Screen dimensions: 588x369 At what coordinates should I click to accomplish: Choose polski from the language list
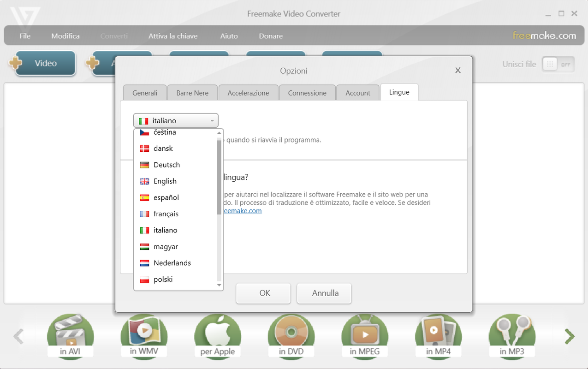[175, 280]
